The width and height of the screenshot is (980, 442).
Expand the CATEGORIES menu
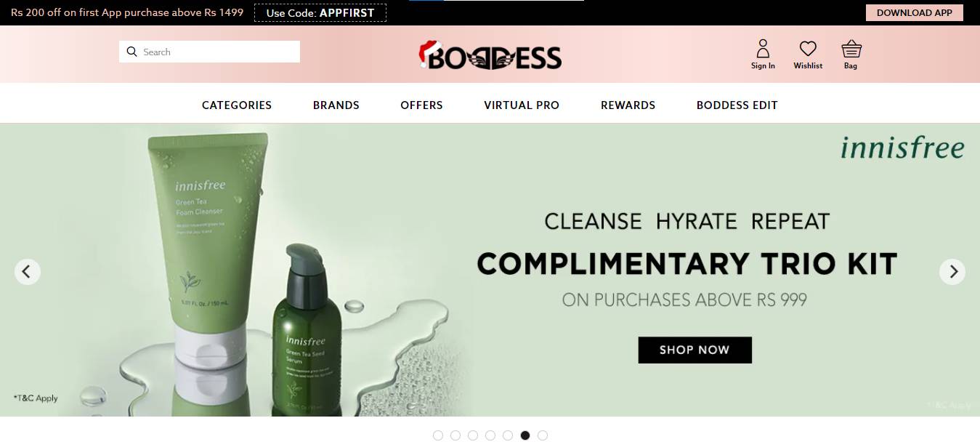[237, 105]
